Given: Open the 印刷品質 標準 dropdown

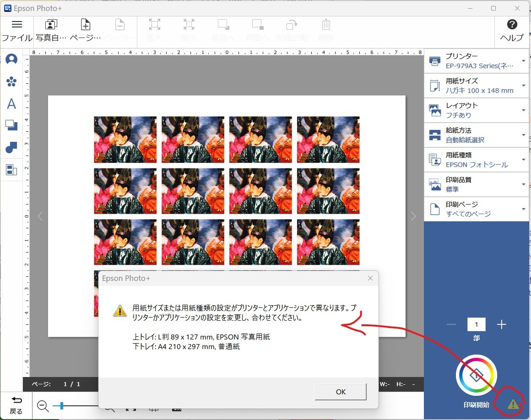Looking at the screenshot, I should [x=477, y=184].
